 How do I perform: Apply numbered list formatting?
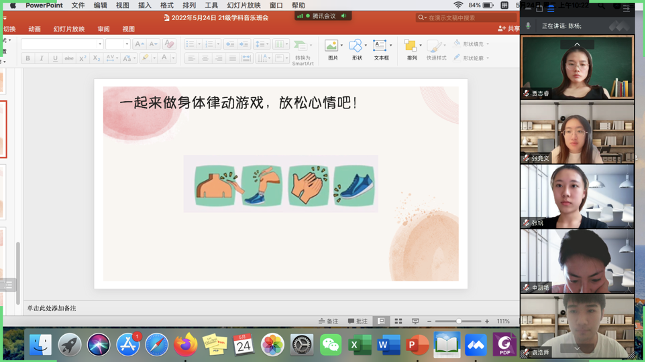(x=209, y=44)
